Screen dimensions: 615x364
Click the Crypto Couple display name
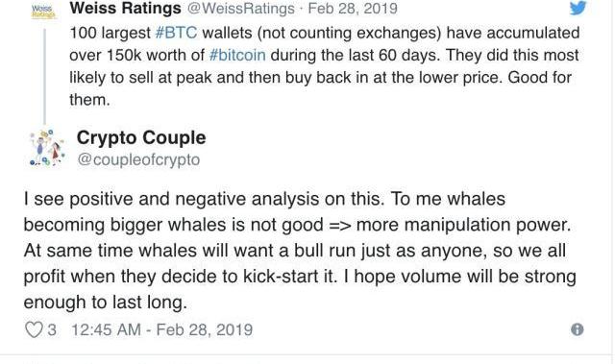tap(141, 137)
